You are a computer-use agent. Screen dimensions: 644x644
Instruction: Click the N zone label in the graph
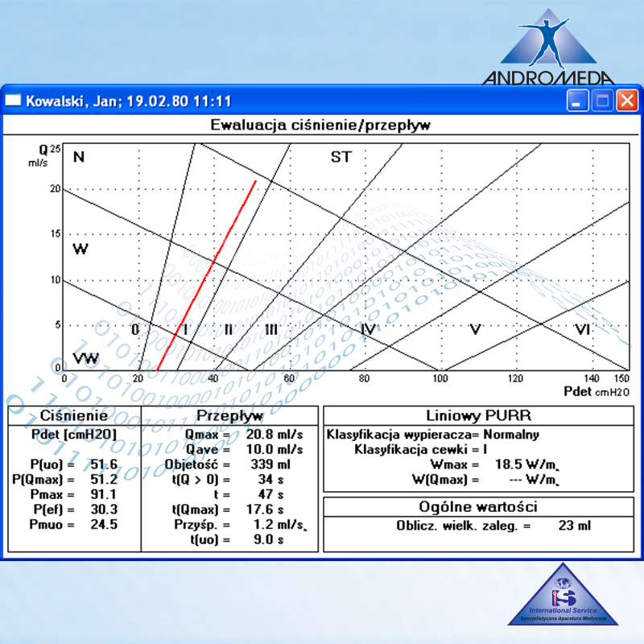(x=78, y=156)
